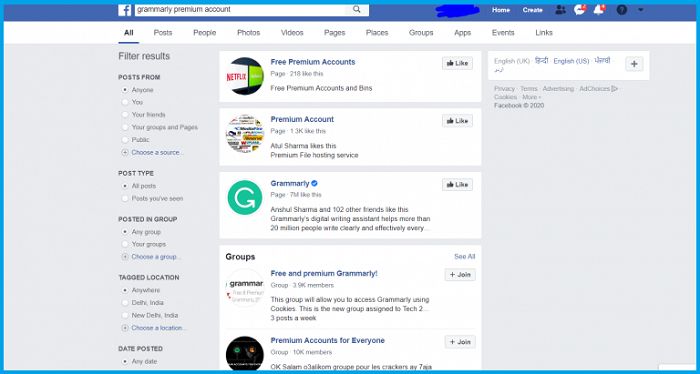Open the notifications bell icon
Screen dimensions: 700x374
pyautogui.click(x=599, y=10)
